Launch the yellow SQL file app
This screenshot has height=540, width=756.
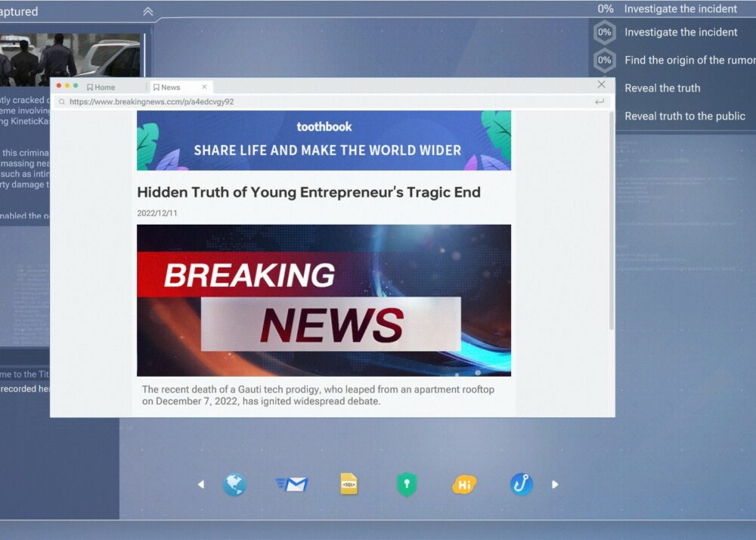349,484
